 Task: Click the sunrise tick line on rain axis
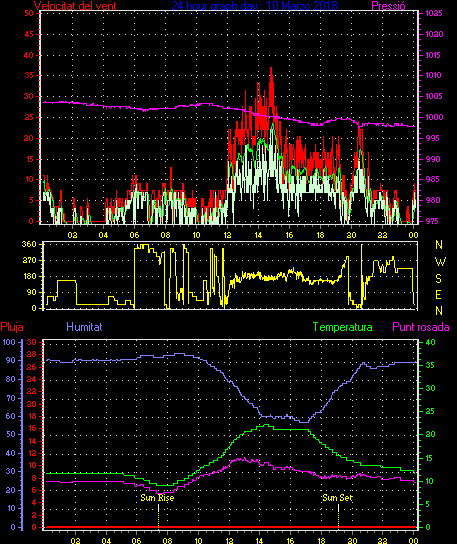click(159, 517)
